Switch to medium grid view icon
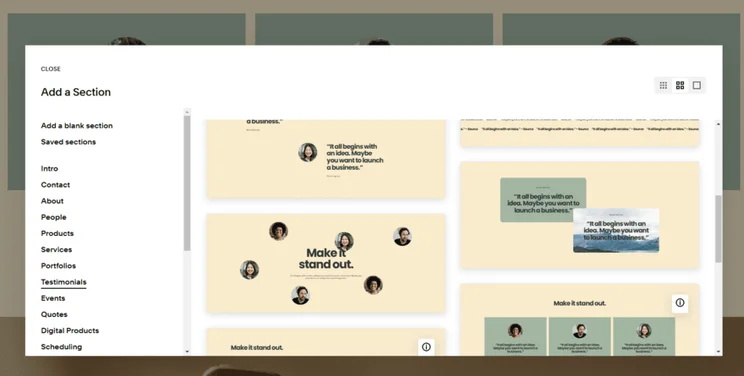 tap(680, 85)
